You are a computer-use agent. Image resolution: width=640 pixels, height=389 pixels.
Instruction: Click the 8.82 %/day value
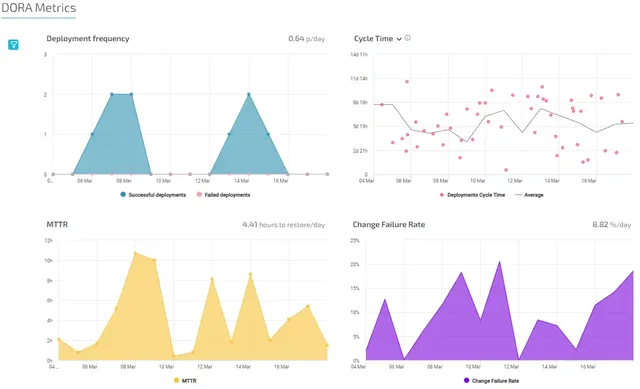pos(611,225)
